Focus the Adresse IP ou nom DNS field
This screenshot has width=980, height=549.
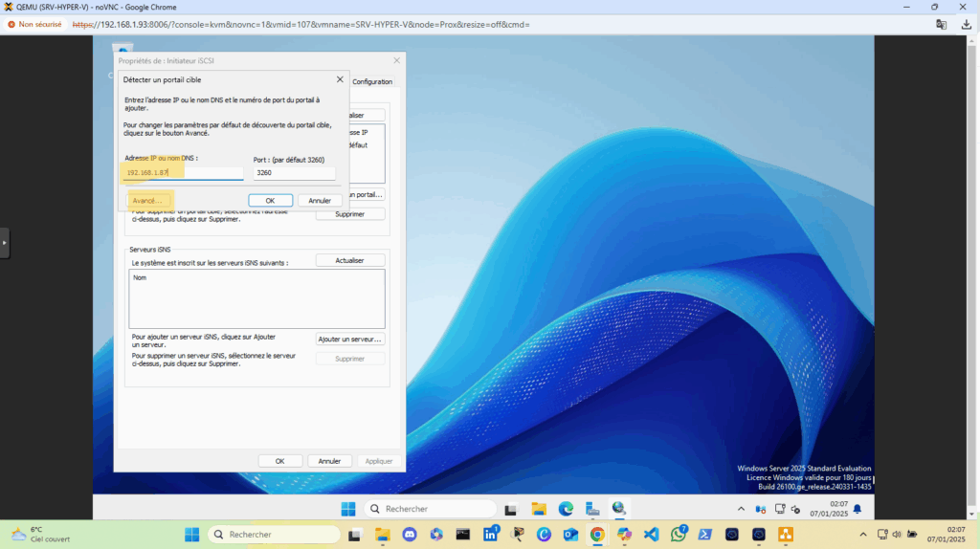(183, 172)
